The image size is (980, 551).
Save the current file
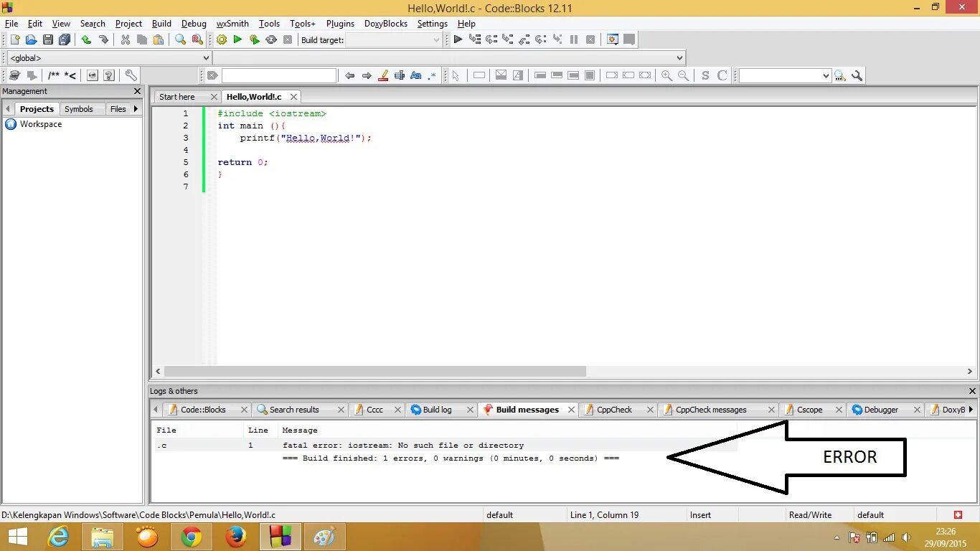coord(47,40)
